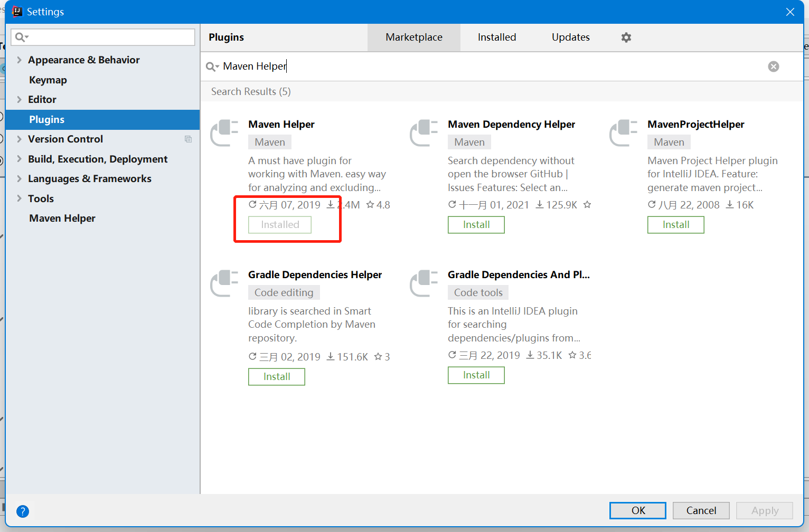
Task: Click the Installed button for Maven Helper
Action: pos(280,225)
